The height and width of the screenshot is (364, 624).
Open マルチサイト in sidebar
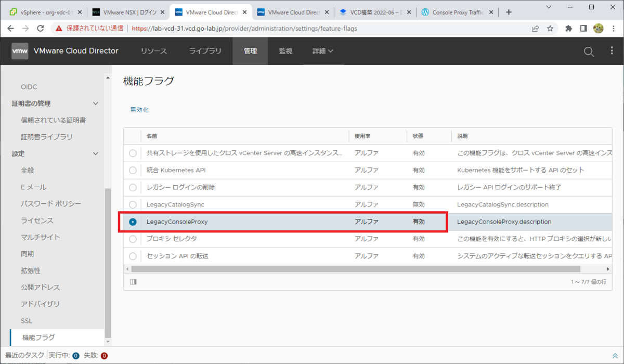pos(40,237)
